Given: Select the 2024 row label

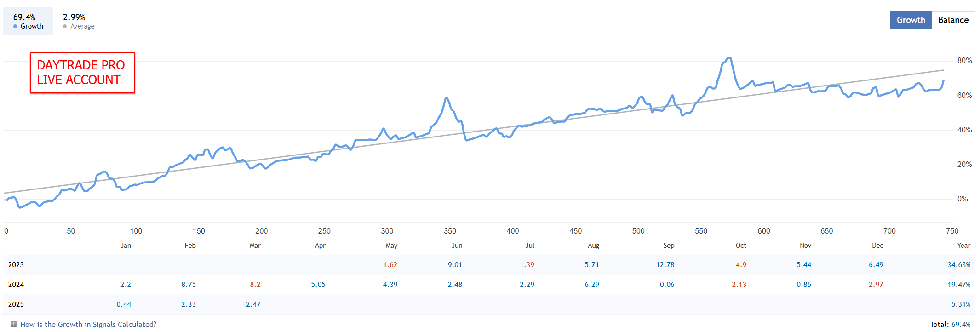Looking at the screenshot, I should 16,285.
